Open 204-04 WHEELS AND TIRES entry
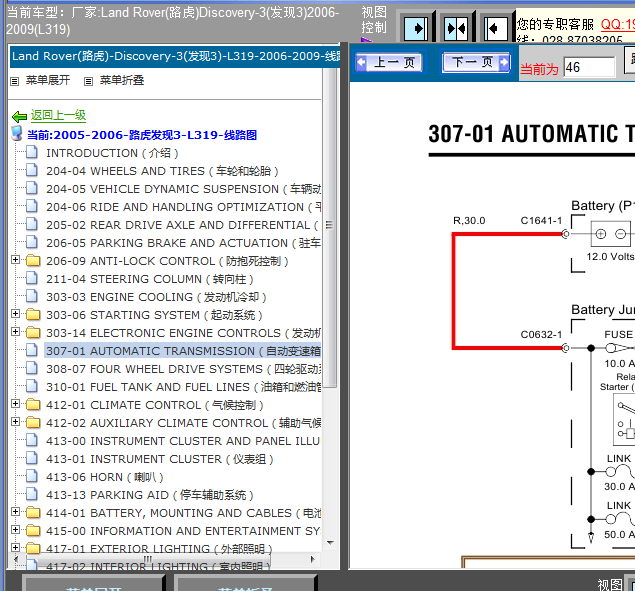Viewport: 635px width, 591px height. pyautogui.click(x=162, y=171)
